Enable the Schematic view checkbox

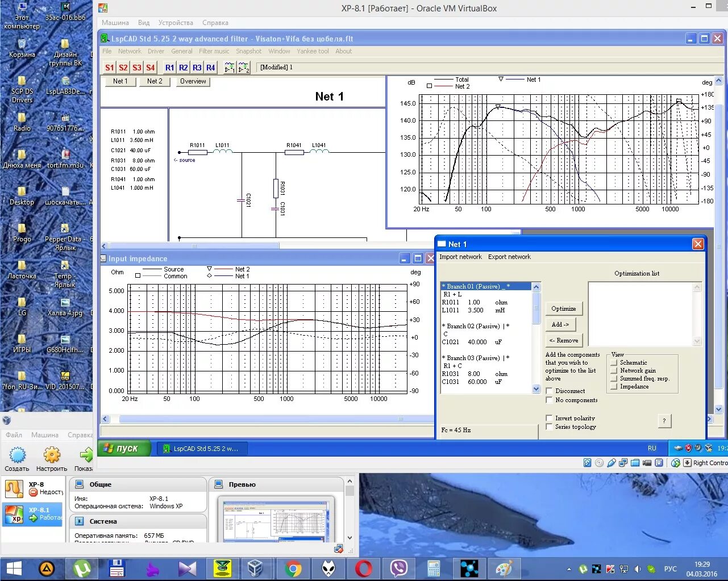614,362
